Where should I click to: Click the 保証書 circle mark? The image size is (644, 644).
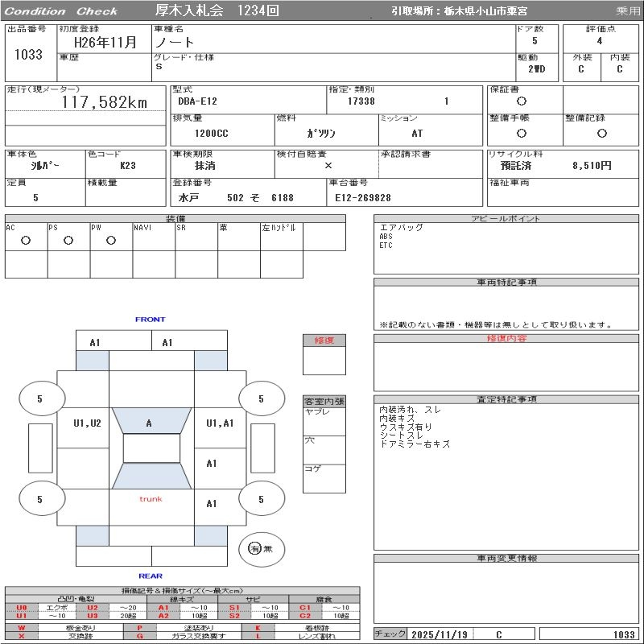tap(522, 101)
